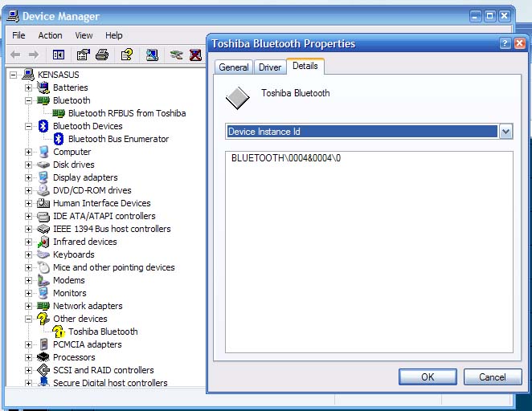Expand the Batteries node

tap(28, 87)
